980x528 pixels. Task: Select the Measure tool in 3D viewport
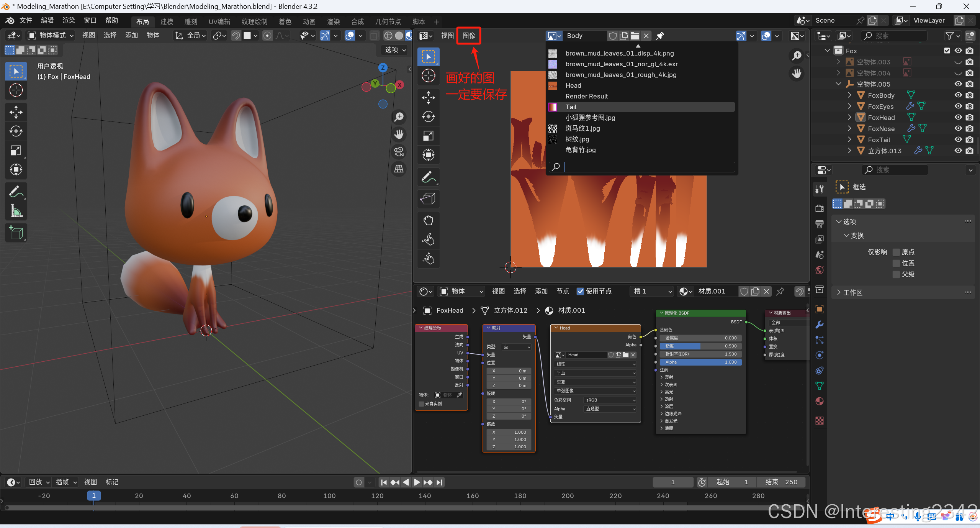[16, 211]
